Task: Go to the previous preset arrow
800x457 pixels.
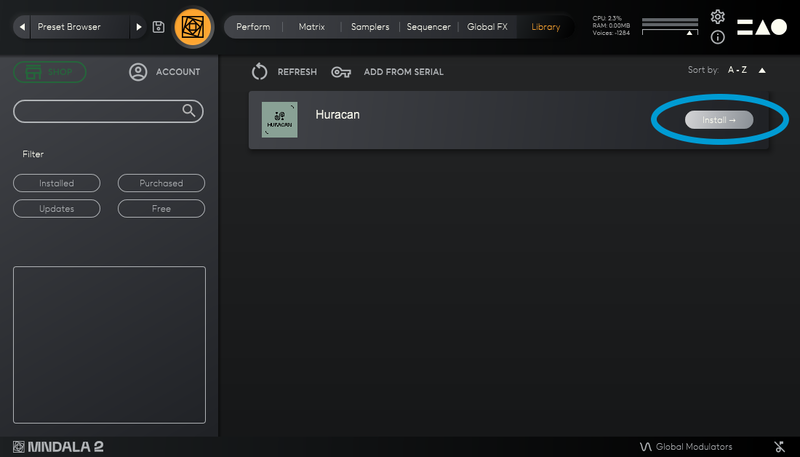Action: click(x=23, y=27)
